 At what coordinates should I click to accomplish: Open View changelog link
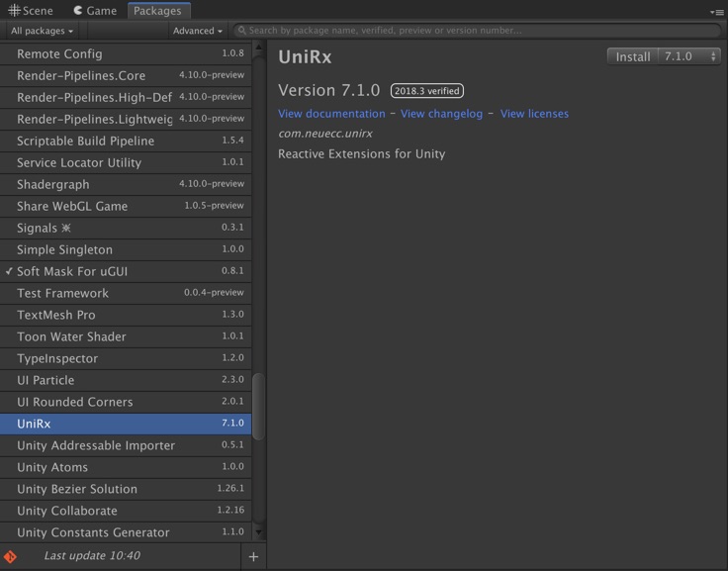441,114
